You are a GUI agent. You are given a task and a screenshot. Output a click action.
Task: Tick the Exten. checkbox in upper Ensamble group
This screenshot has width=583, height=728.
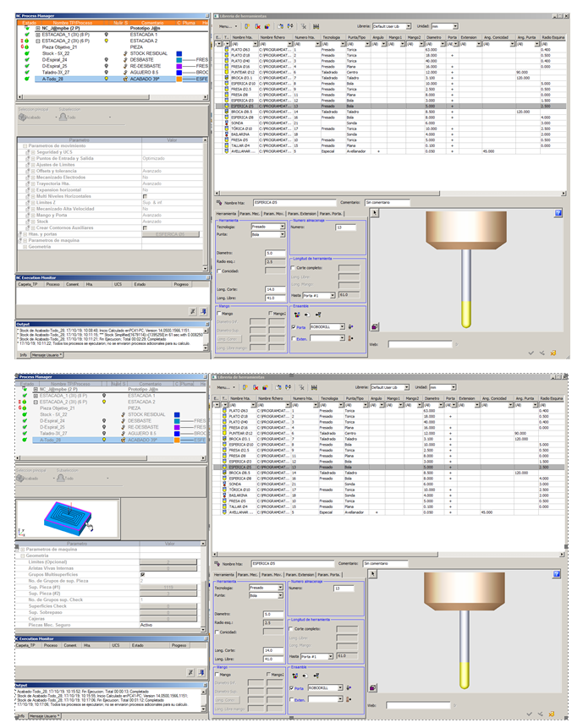click(293, 338)
